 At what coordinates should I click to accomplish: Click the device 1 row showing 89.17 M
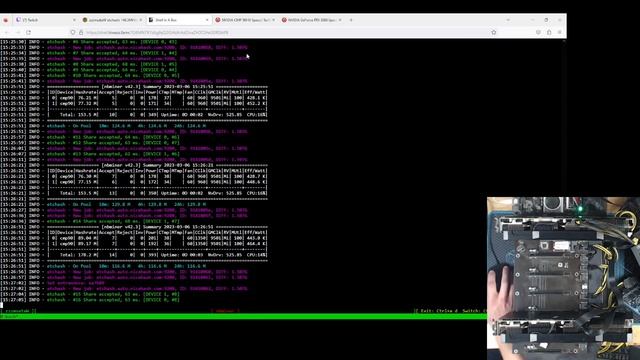[157, 244]
